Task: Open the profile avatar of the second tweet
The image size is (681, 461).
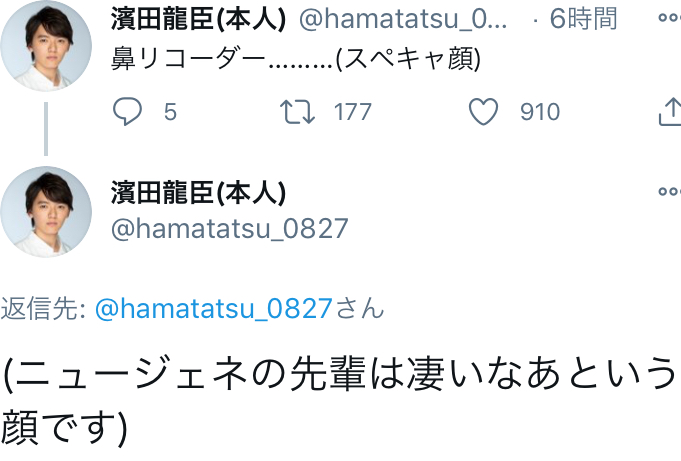Action: tap(46, 212)
